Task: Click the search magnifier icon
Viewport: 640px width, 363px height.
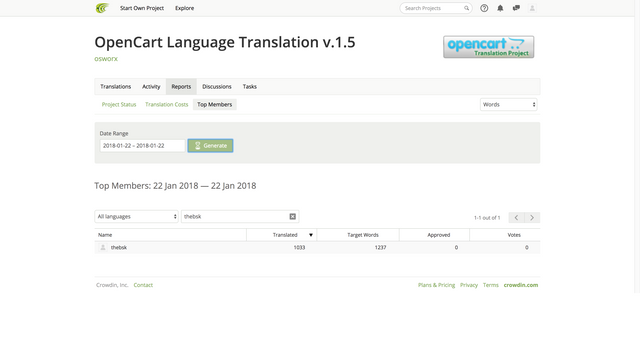Action: [x=466, y=8]
